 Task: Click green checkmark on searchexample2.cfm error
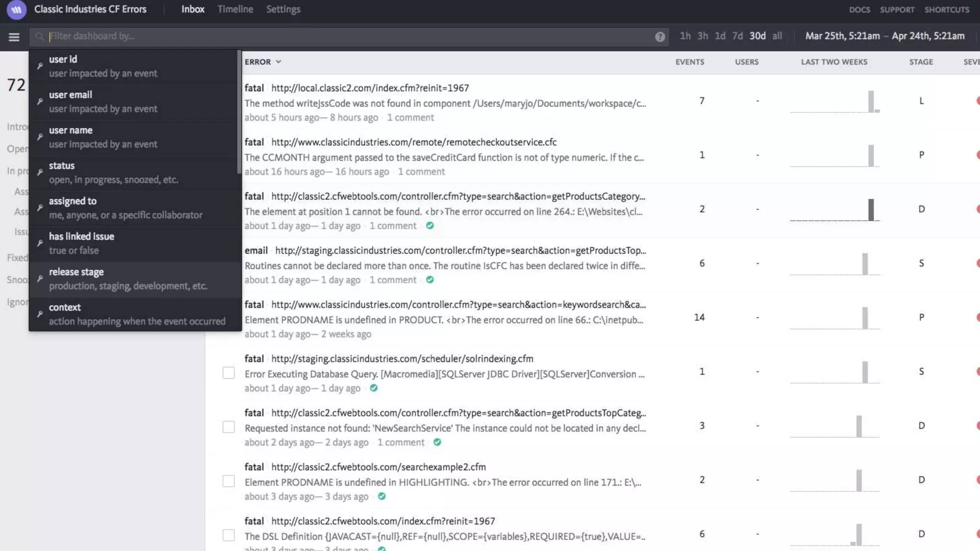[x=381, y=496]
